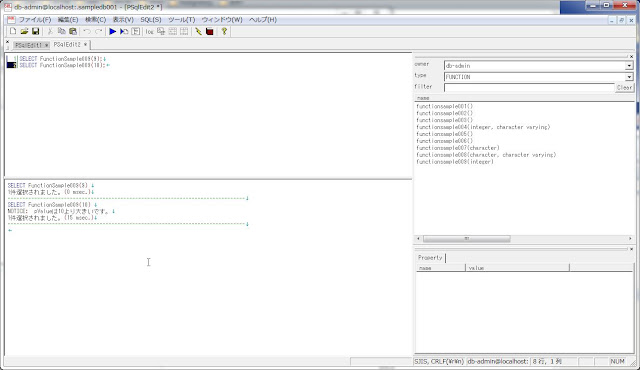This screenshot has height=370, width=640.
Task: Select functionsample008(character, character varying)
Action: pos(486,155)
